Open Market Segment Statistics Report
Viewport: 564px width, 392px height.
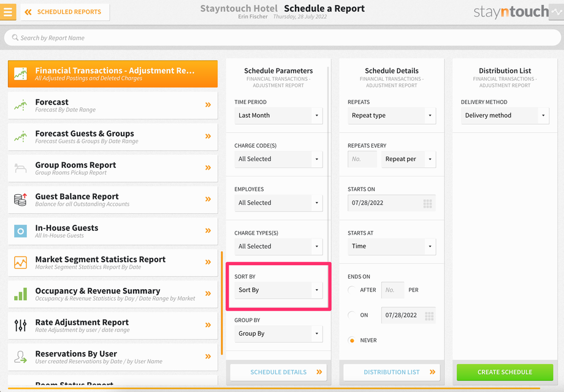click(x=113, y=263)
